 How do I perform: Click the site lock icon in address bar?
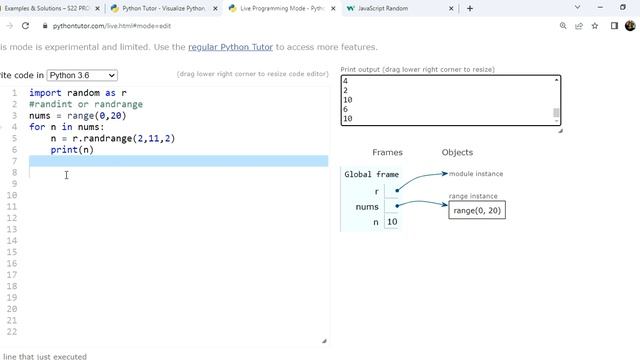[45, 26]
